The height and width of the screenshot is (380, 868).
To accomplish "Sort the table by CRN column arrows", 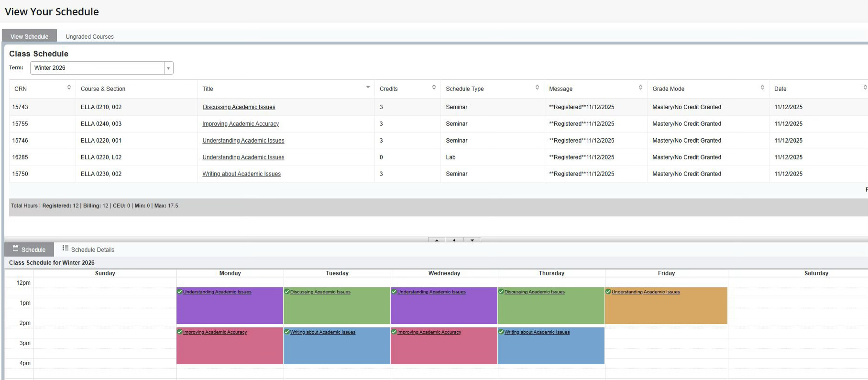I will 69,87.
